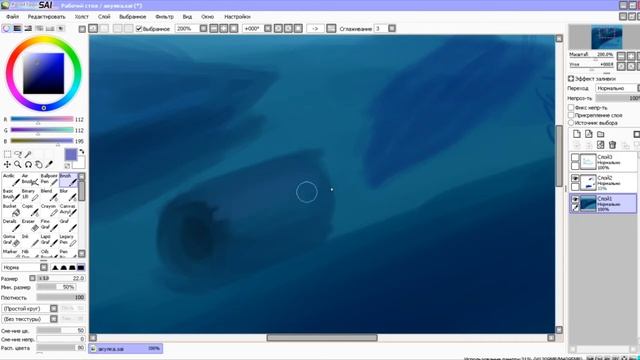Screen dimensions: 640x360
Task: Open the Фильтр menu
Action: (x=164, y=17)
